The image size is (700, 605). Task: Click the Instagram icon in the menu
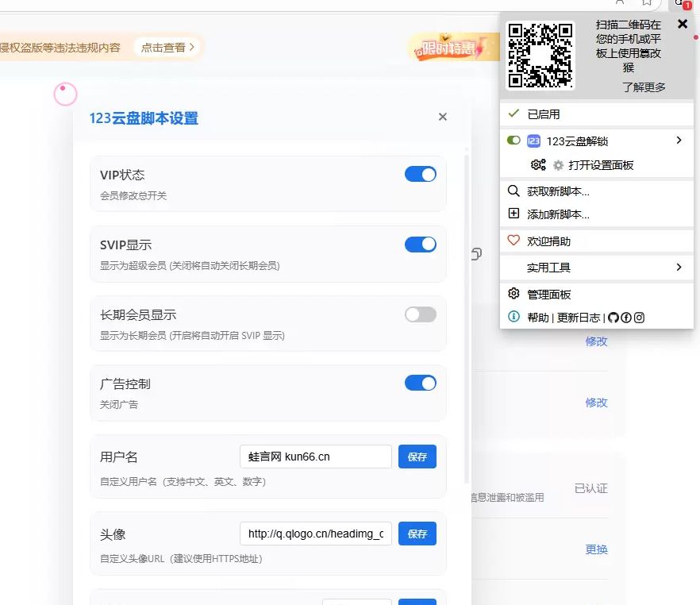pyautogui.click(x=639, y=317)
